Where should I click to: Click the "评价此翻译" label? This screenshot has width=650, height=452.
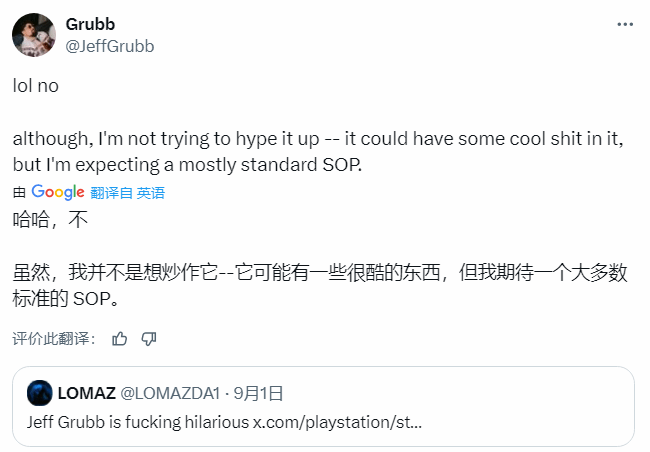pyautogui.click(x=54, y=339)
